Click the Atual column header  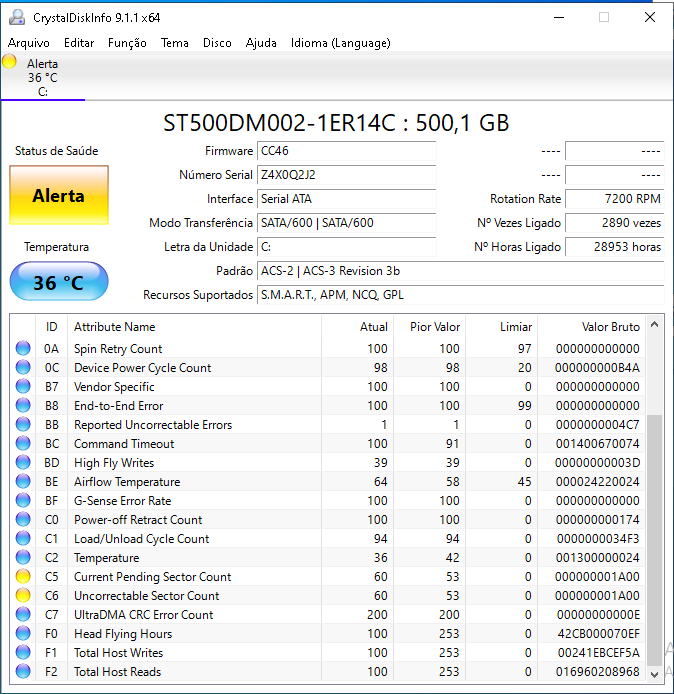tap(358, 327)
